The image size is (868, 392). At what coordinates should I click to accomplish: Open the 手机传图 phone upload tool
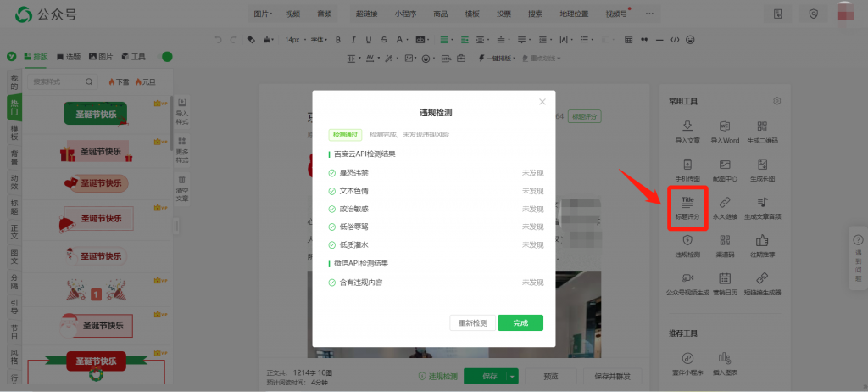pyautogui.click(x=687, y=171)
